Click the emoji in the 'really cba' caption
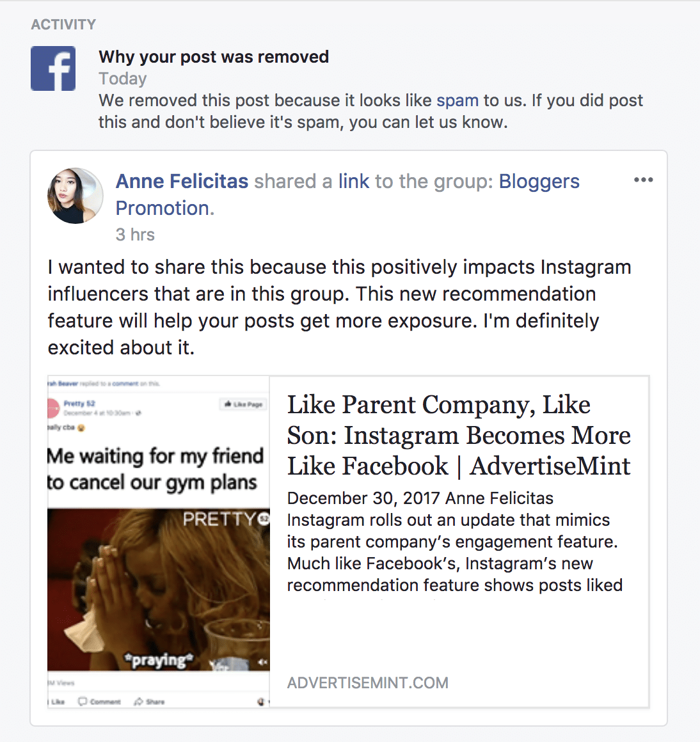 point(81,427)
